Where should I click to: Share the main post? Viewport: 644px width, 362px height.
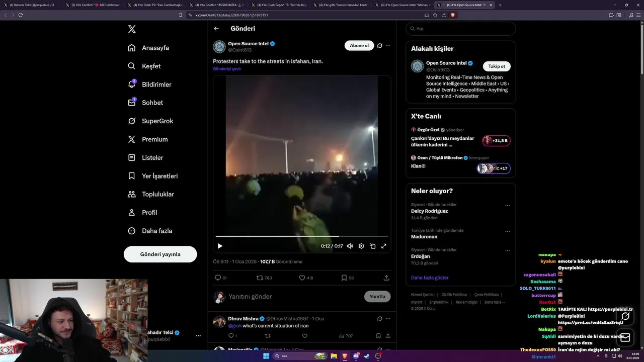coord(386,278)
